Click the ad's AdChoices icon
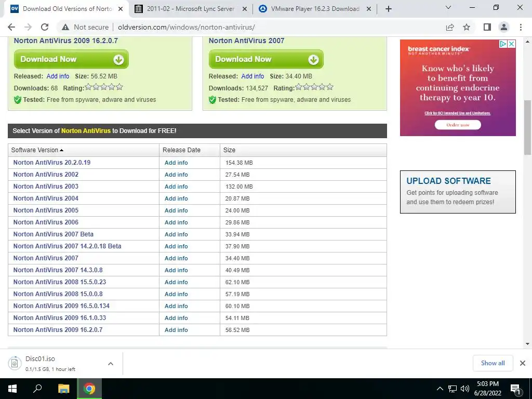 [x=503, y=44]
